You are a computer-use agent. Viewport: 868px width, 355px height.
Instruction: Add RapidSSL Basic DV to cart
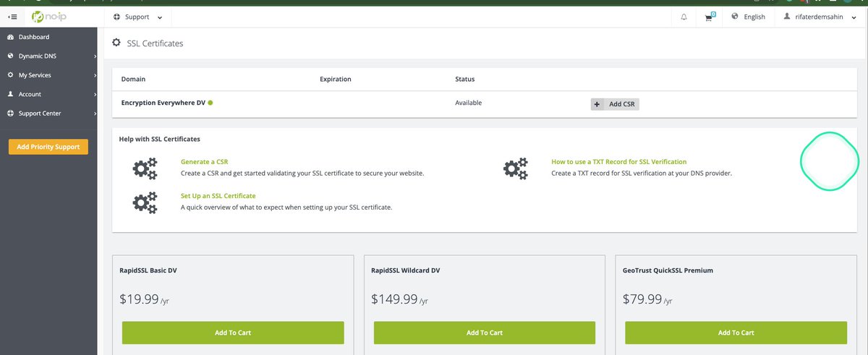click(233, 333)
